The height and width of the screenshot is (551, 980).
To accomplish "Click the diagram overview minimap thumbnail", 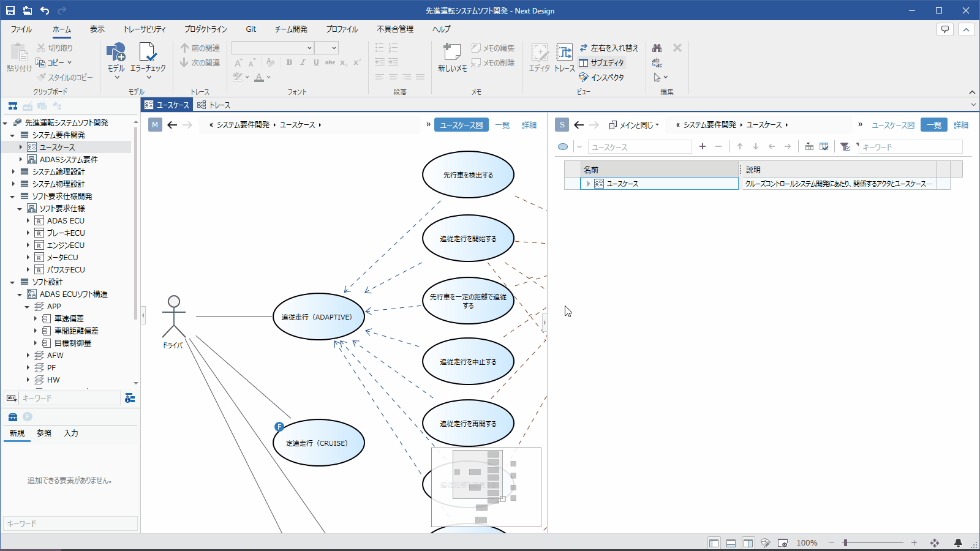I will 486,487.
